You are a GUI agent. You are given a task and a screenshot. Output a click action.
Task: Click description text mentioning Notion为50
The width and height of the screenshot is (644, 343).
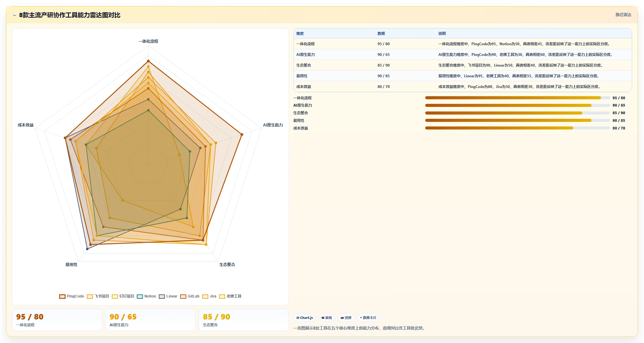(525, 44)
